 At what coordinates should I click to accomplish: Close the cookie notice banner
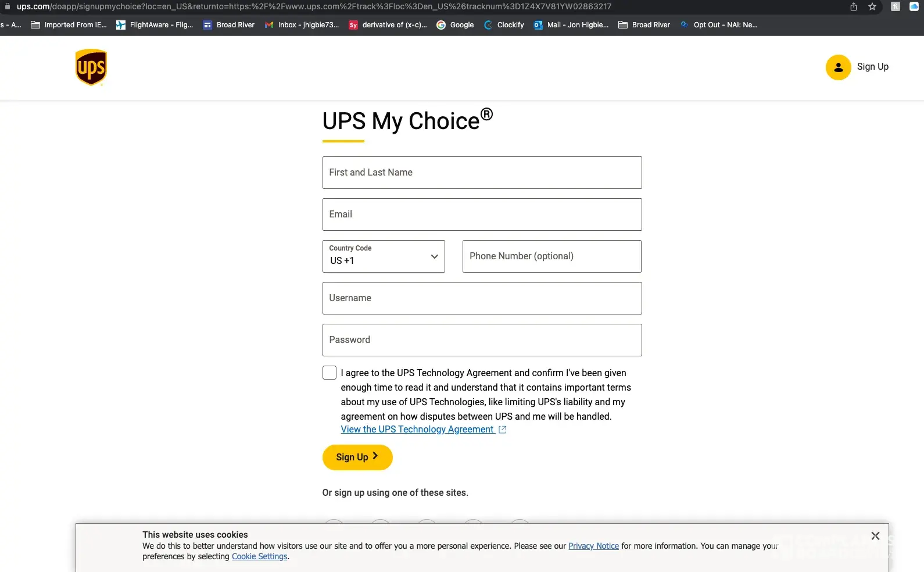coord(875,536)
